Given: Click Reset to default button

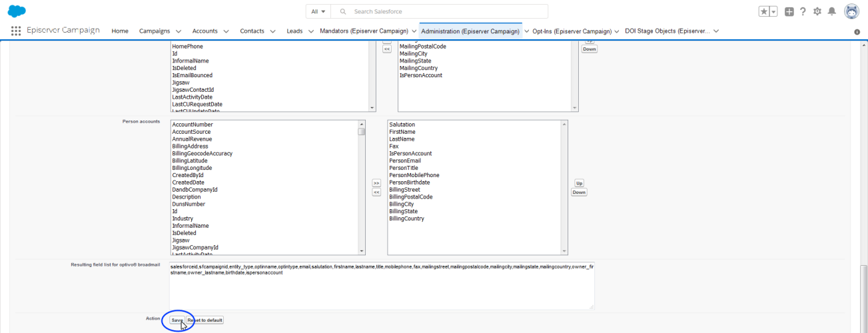Looking at the screenshot, I should pyautogui.click(x=205, y=320).
